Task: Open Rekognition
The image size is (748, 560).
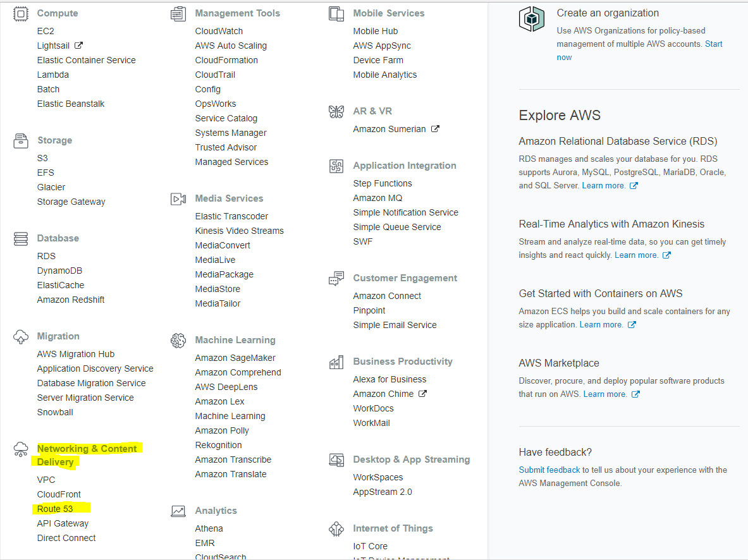Action: coord(219,446)
